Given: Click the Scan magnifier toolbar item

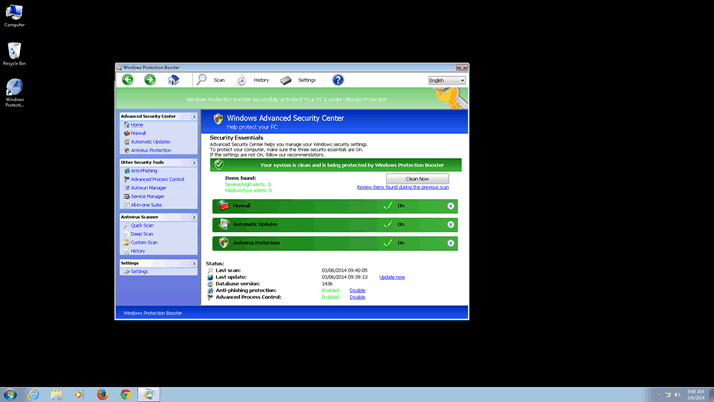Looking at the screenshot, I should [x=211, y=80].
